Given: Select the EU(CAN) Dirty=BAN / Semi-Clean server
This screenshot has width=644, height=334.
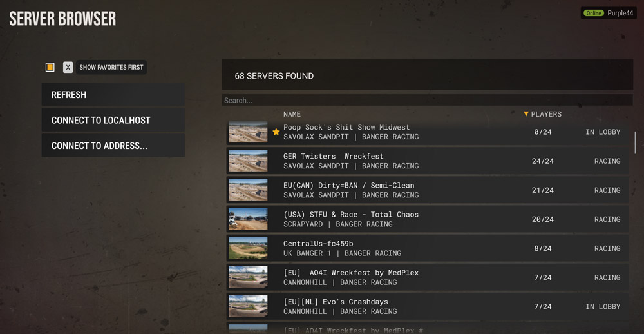Looking at the screenshot, I should coord(427,190).
